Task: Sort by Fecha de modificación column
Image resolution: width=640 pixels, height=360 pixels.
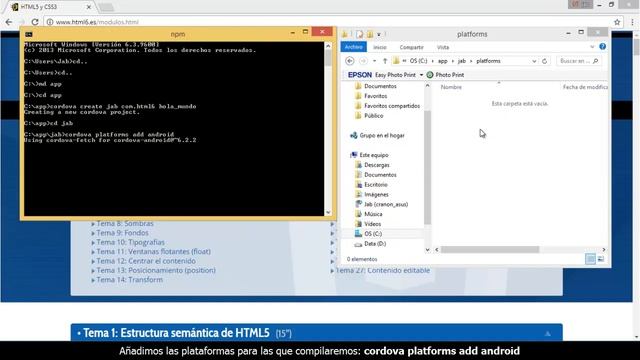Action: pyautogui.click(x=585, y=87)
